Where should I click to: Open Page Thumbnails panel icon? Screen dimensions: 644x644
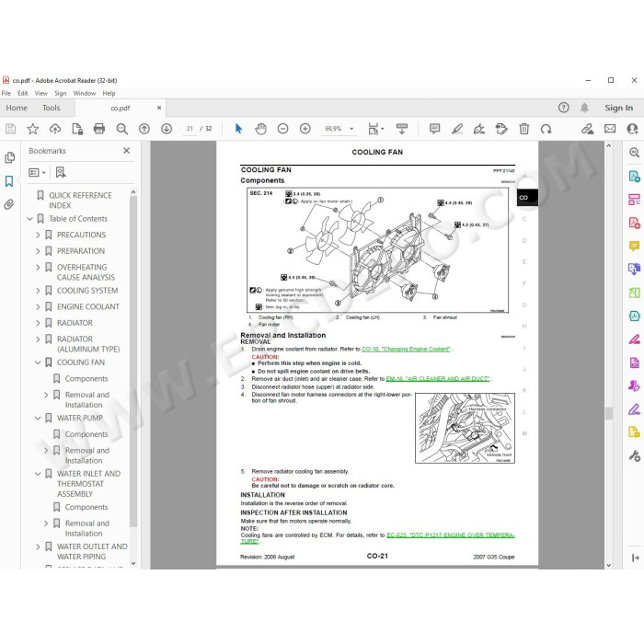pyautogui.click(x=9, y=157)
